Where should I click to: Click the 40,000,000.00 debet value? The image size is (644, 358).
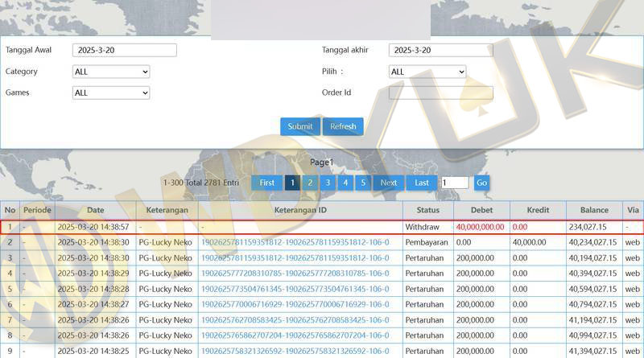click(480, 227)
